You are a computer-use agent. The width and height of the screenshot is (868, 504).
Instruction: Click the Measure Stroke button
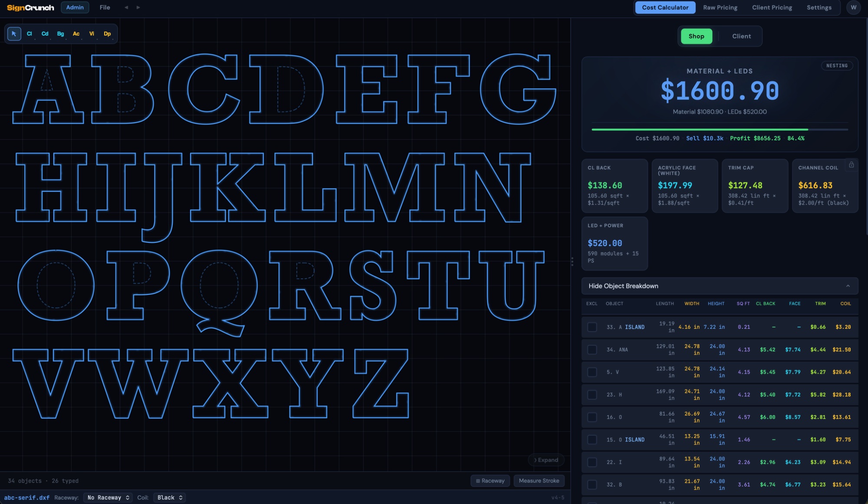539,481
